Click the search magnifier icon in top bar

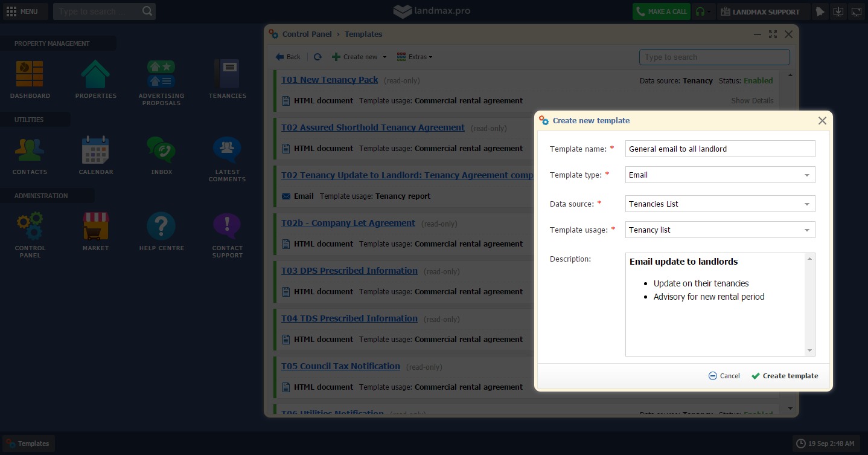pyautogui.click(x=147, y=11)
